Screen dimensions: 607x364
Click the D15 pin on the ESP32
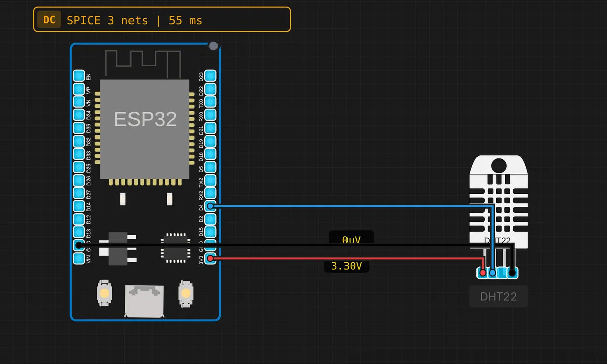tap(210, 233)
